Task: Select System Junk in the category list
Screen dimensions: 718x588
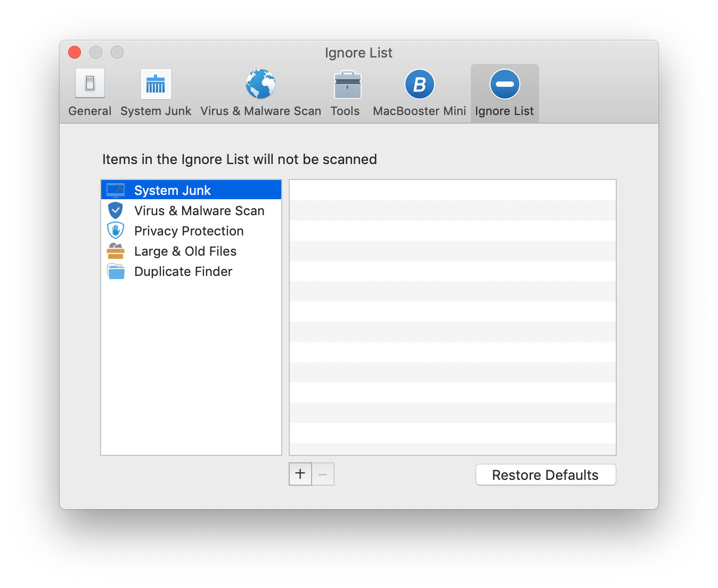Action: (x=172, y=190)
